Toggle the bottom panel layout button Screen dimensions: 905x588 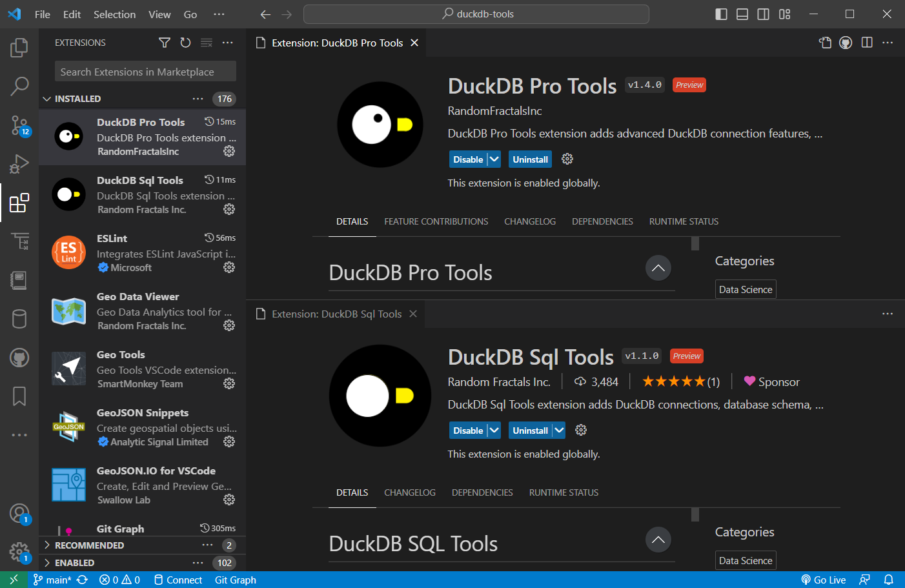(742, 14)
